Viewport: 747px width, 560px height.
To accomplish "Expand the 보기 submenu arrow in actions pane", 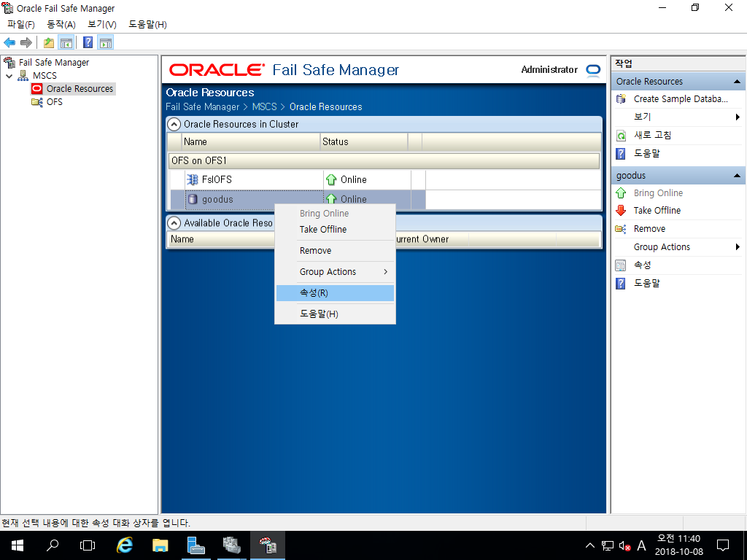I will click(738, 117).
